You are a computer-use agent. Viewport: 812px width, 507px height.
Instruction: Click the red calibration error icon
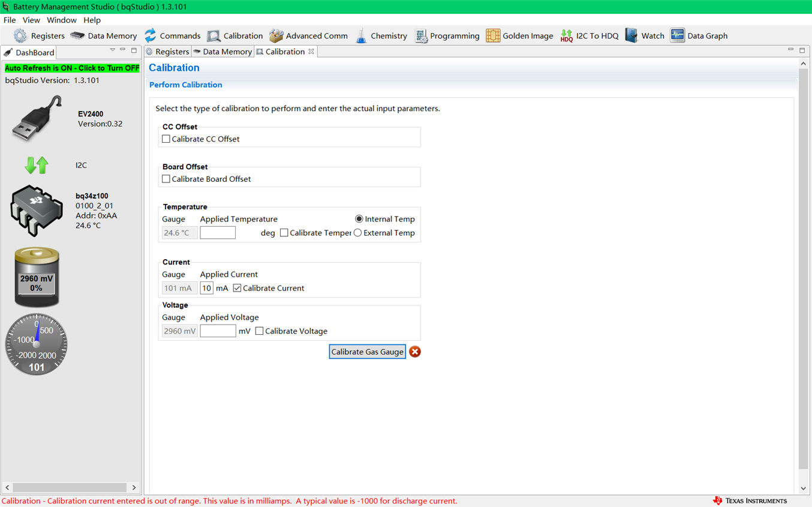(415, 352)
